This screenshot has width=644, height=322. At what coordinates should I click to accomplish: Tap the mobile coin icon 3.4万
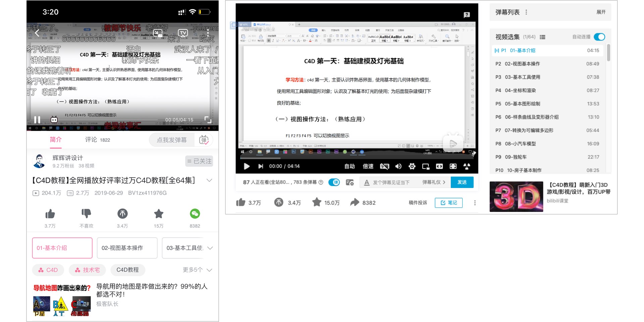pyautogui.click(x=122, y=214)
